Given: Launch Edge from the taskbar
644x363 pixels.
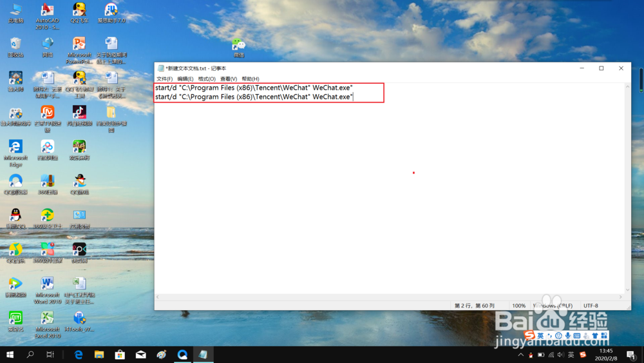Looking at the screenshot, I should coord(79,355).
